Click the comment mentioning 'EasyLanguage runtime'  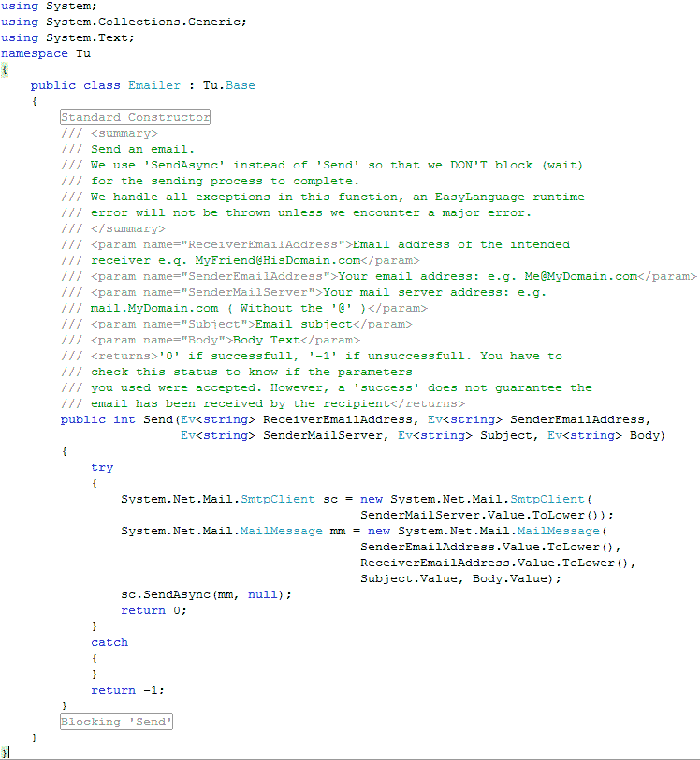[x=323, y=197]
